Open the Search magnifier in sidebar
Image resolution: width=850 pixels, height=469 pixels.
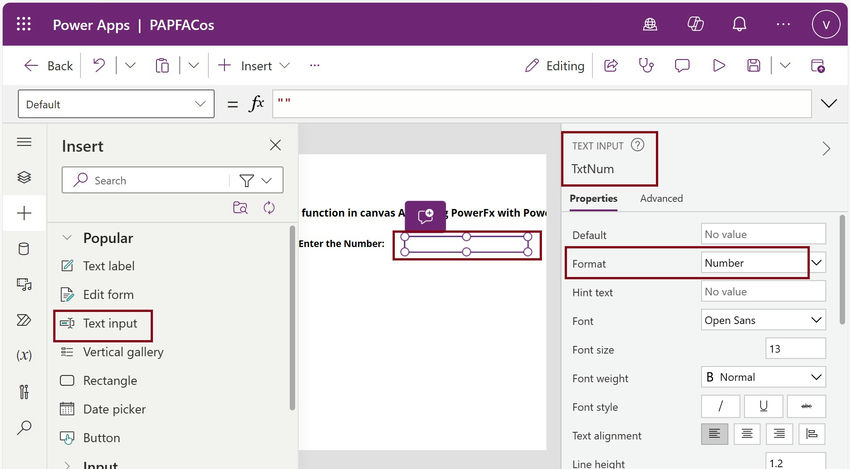[24, 428]
